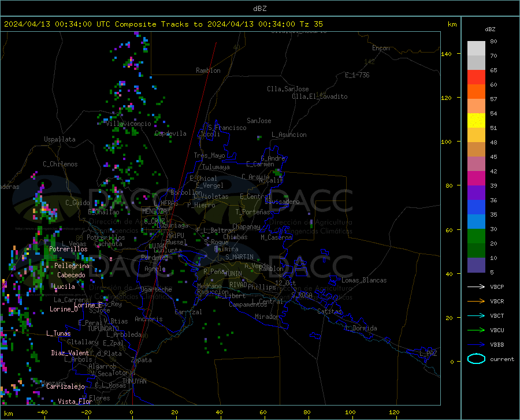The height and width of the screenshot is (420, 520).
Task: Click the Uspallata label on map
Action: [60, 139]
